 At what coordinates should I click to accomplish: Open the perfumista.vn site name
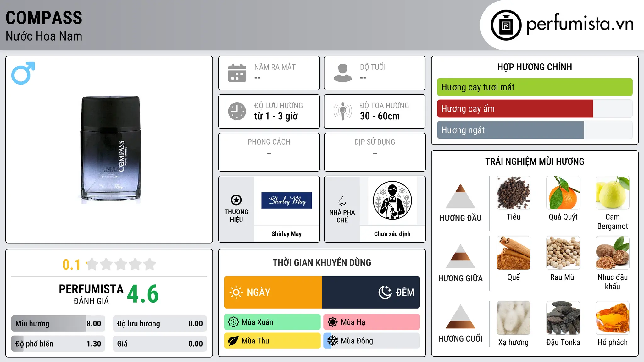click(580, 24)
